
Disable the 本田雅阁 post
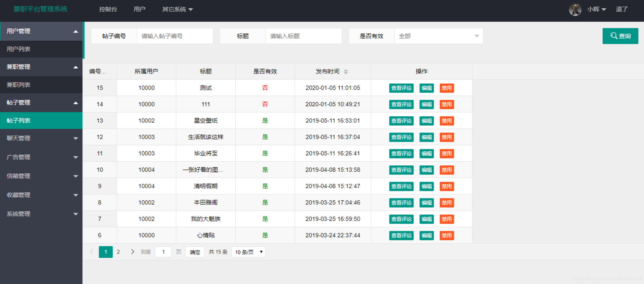[x=447, y=203]
